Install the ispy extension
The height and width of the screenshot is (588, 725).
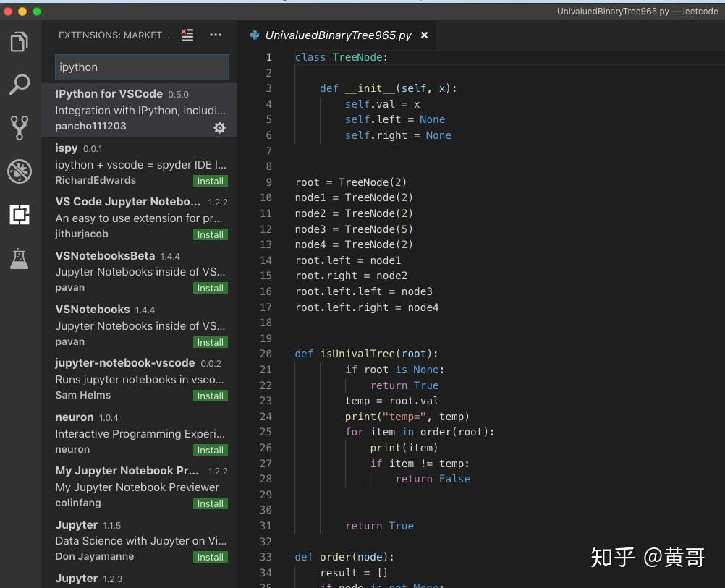pos(210,181)
